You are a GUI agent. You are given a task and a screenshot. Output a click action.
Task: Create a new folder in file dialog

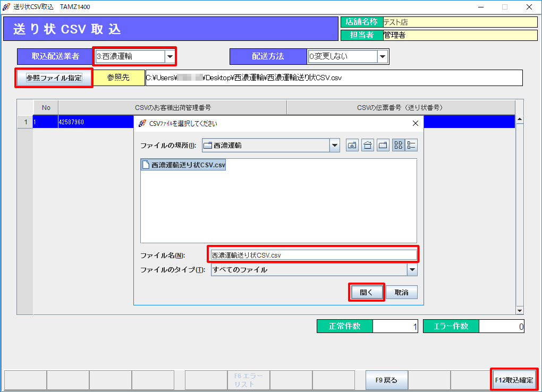(383, 146)
